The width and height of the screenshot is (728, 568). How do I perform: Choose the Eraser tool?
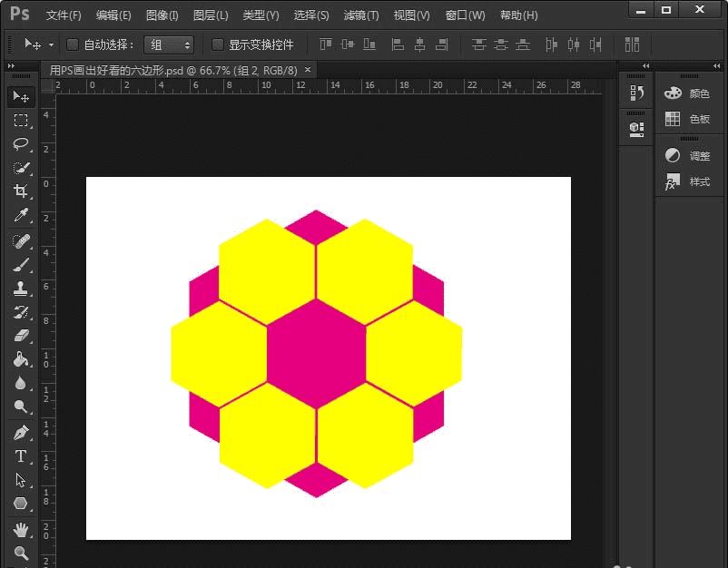coord(21,336)
